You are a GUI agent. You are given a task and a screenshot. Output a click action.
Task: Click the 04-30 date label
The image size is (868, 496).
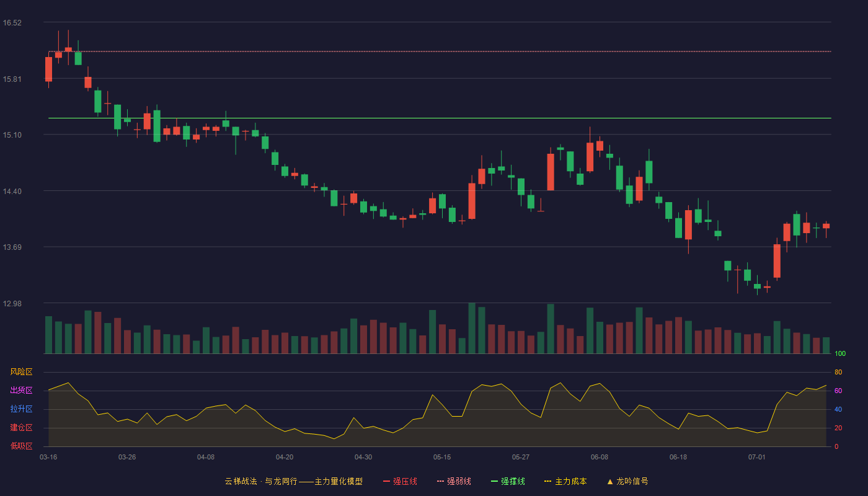[x=363, y=457]
